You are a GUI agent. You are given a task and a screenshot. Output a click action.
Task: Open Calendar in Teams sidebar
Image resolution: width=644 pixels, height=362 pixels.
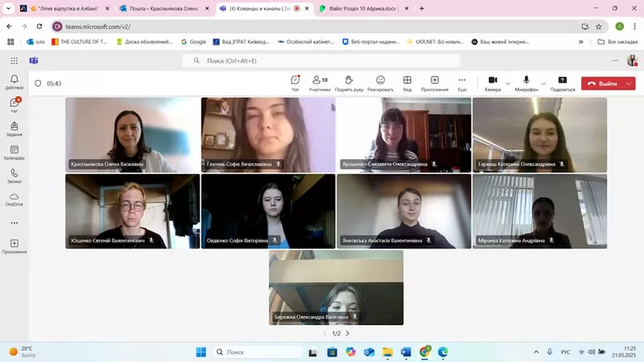click(14, 152)
